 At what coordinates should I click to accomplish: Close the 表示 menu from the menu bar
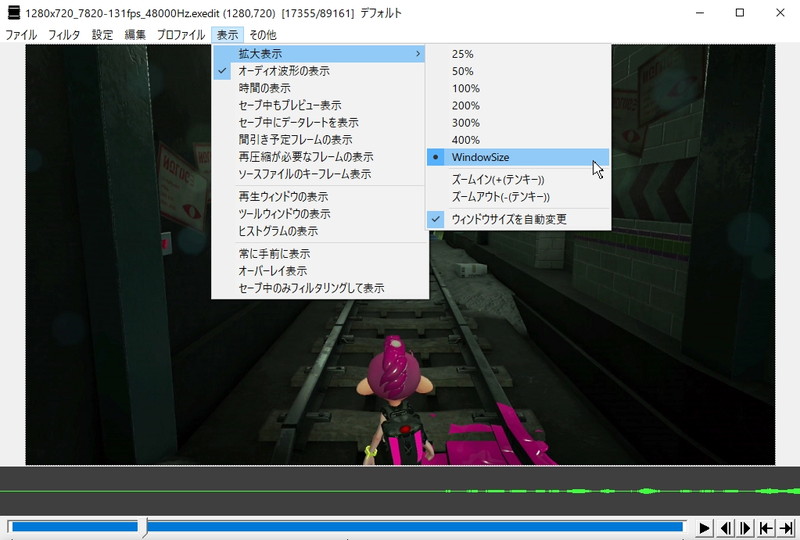coord(227,35)
